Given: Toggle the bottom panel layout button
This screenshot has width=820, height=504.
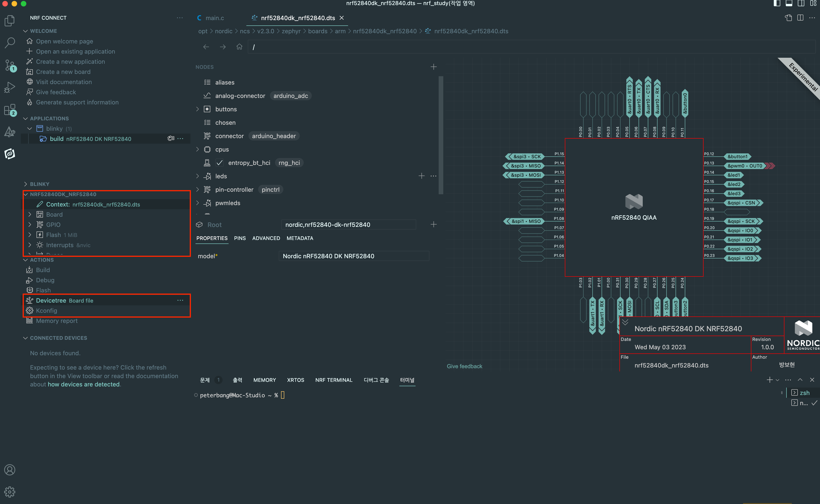Looking at the screenshot, I should coord(789,3).
